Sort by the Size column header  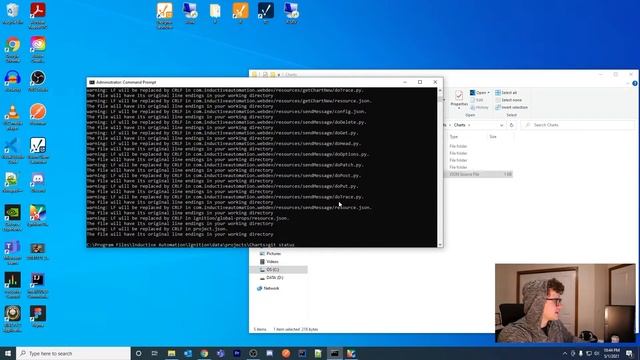pos(493,137)
